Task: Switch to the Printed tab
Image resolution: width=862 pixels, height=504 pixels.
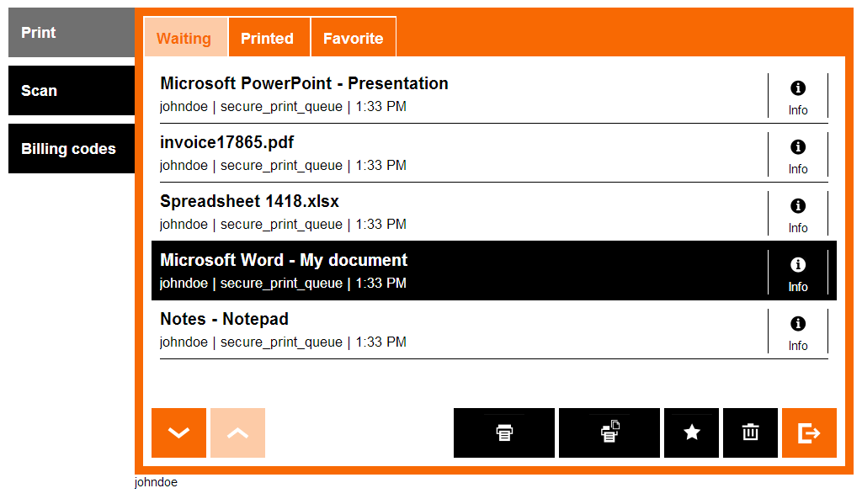Action: coord(268,38)
